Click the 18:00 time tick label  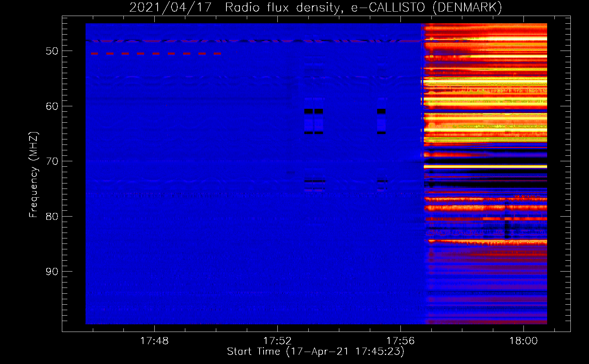523,341
